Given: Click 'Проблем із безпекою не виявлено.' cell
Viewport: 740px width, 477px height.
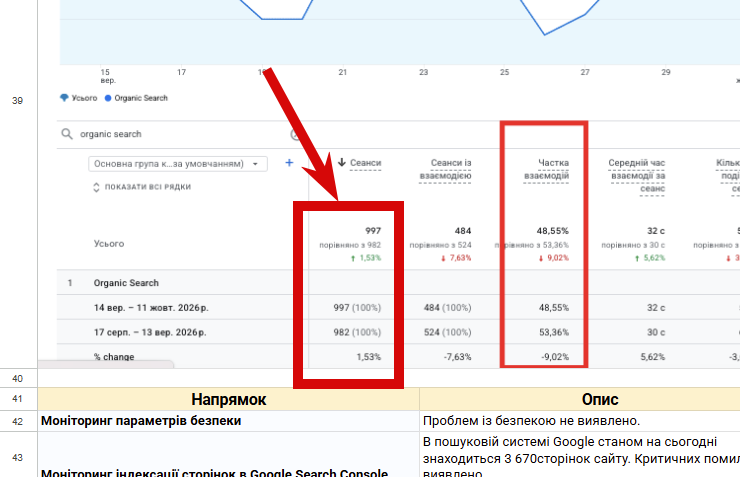Looking at the screenshot, I should 580,421.
